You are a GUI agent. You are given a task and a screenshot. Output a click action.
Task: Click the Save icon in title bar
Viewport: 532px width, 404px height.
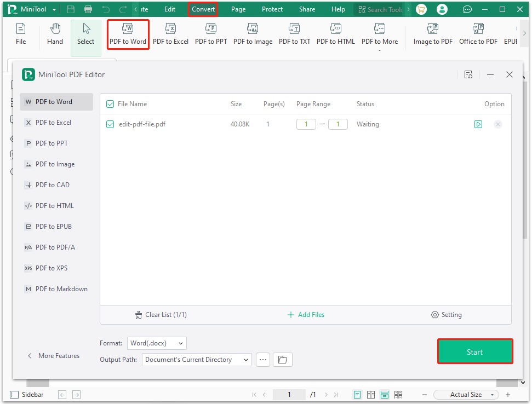pyautogui.click(x=71, y=9)
